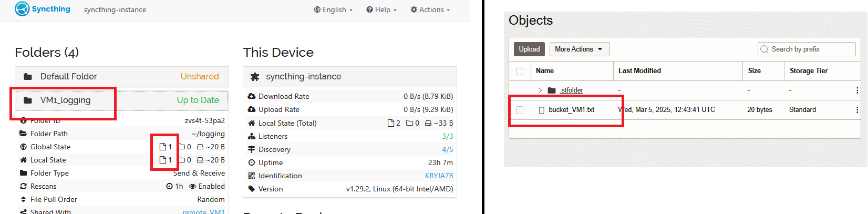This screenshot has height=214, width=868.
Task: Click the Syncthing logo icon
Action: tap(22, 9)
